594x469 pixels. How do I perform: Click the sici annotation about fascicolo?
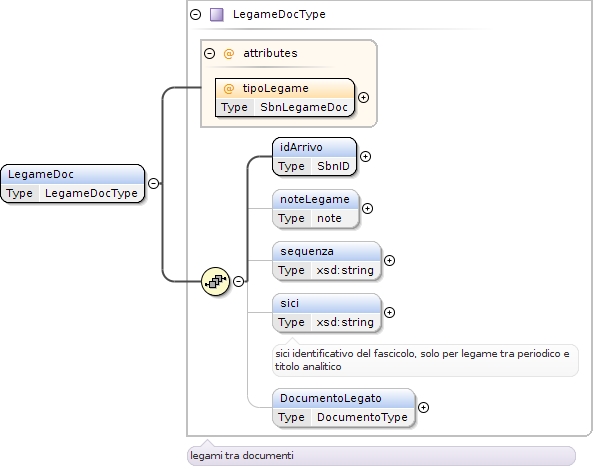tap(425, 360)
